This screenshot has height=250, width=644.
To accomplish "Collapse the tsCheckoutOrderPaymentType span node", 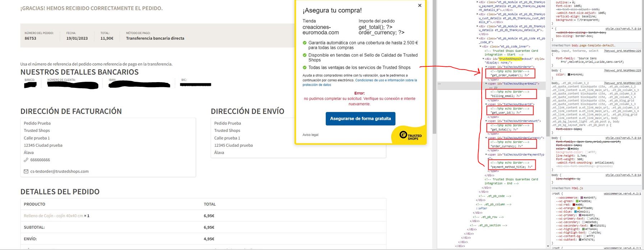I will click(x=486, y=155).
